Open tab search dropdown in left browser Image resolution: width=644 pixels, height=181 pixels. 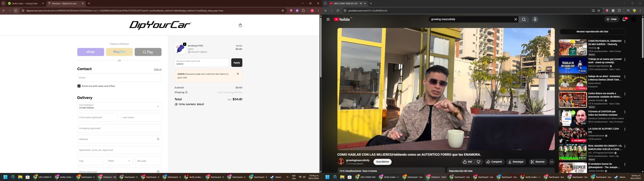click(3, 3)
